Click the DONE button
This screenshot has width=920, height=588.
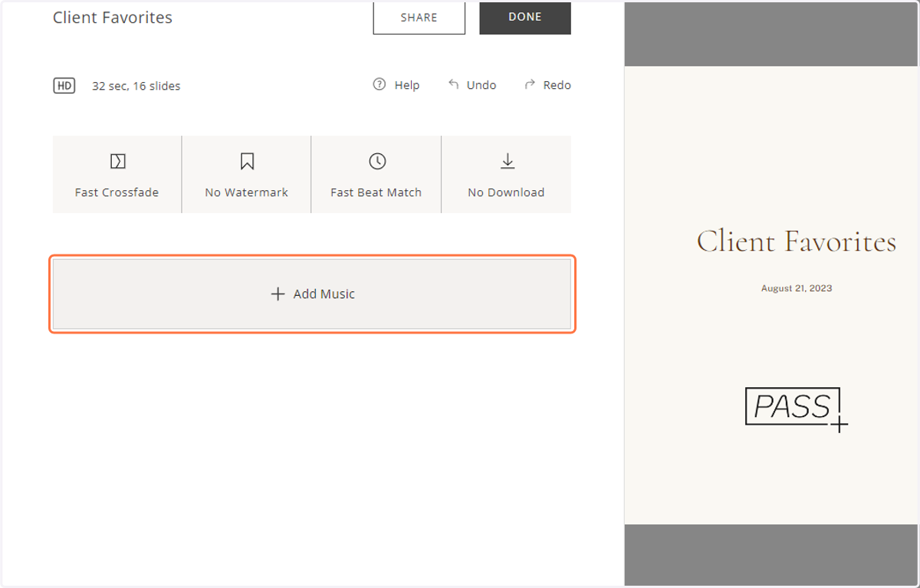525,17
